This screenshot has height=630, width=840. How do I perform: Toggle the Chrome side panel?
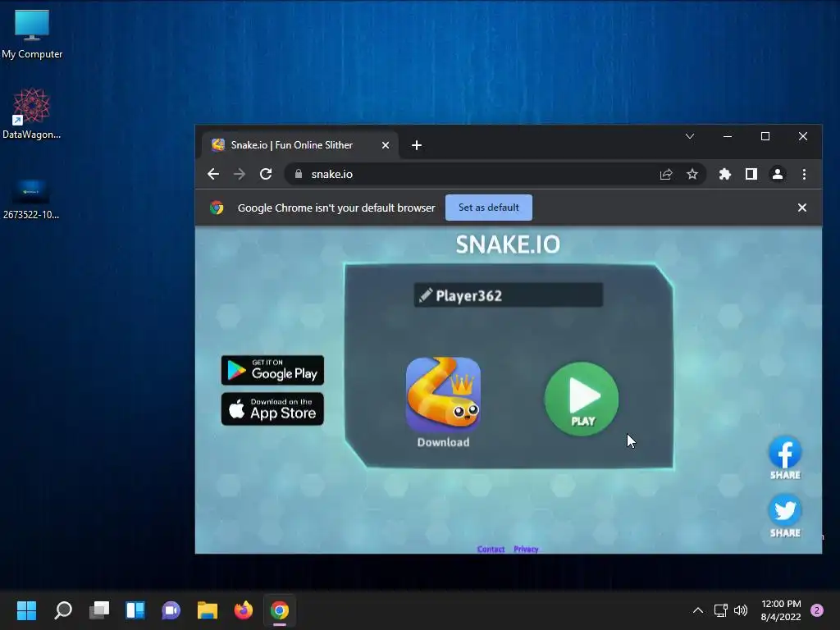coord(751,174)
